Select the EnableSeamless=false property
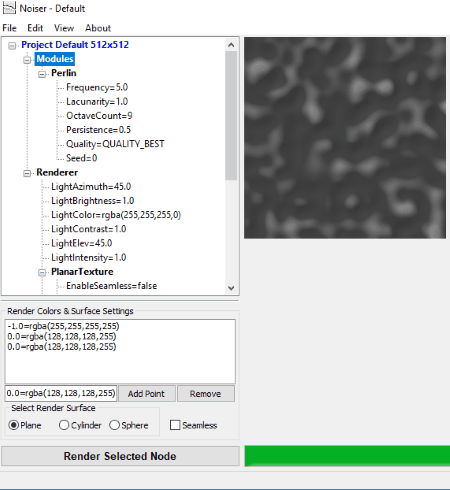Image resolution: width=450 pixels, height=490 pixels. pyautogui.click(x=112, y=286)
